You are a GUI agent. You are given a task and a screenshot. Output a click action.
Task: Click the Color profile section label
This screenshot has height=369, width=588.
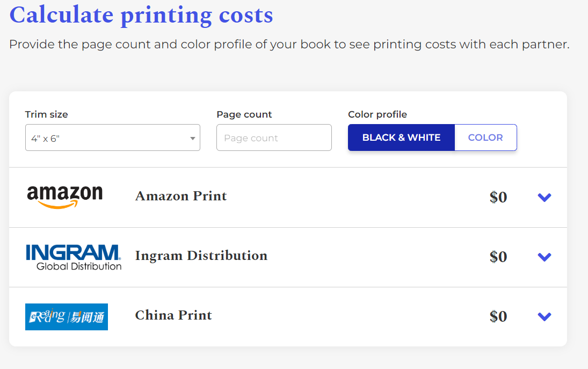[377, 114]
